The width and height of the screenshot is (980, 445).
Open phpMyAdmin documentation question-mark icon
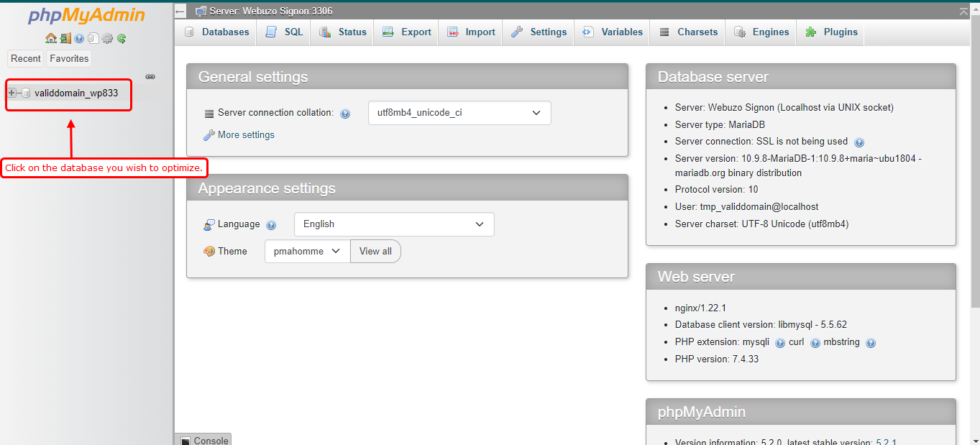(x=79, y=39)
